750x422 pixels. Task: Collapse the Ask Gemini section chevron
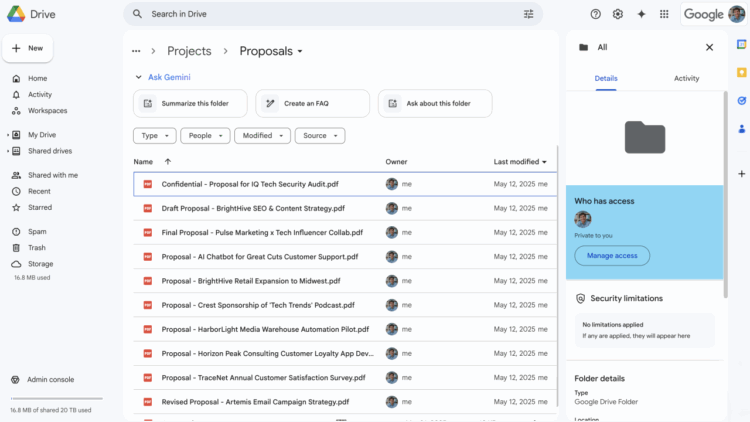click(138, 77)
